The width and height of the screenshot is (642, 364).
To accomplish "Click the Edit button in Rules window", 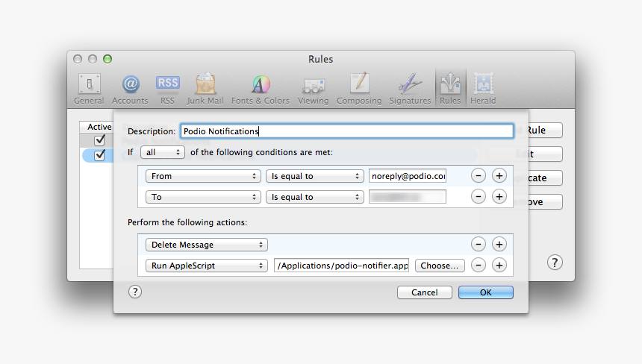I will (x=546, y=154).
